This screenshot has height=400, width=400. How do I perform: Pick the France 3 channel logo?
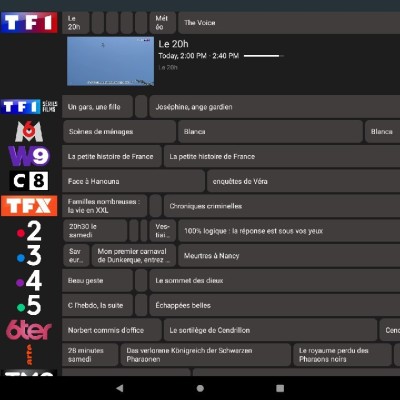(x=29, y=256)
